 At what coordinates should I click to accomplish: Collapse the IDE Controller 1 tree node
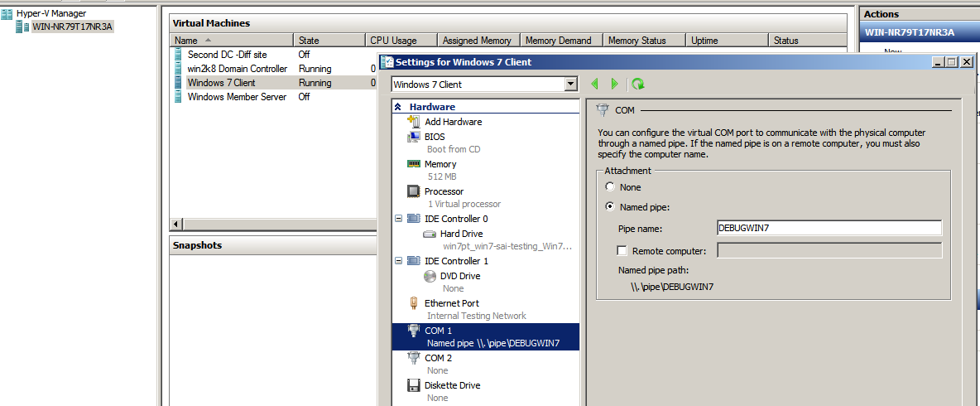399,261
